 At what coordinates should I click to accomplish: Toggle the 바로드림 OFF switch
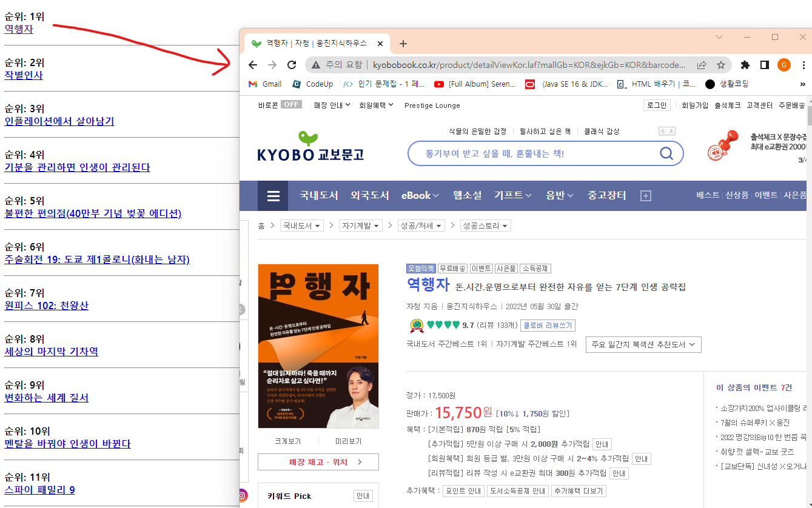tap(291, 105)
